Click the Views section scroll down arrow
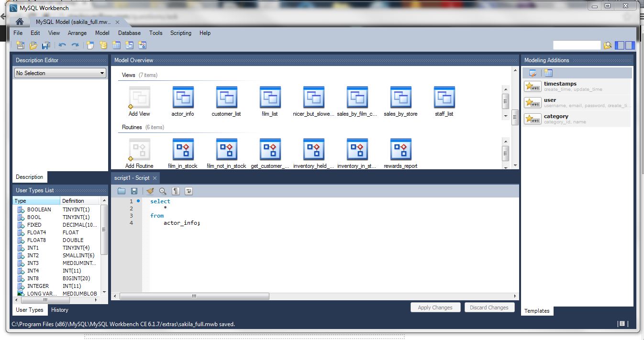 (505, 116)
